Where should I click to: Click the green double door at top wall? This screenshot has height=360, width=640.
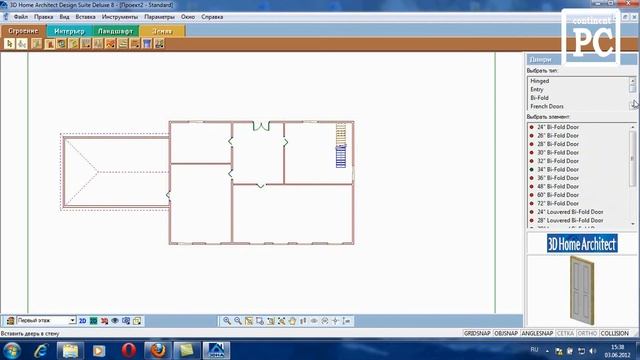point(261,126)
